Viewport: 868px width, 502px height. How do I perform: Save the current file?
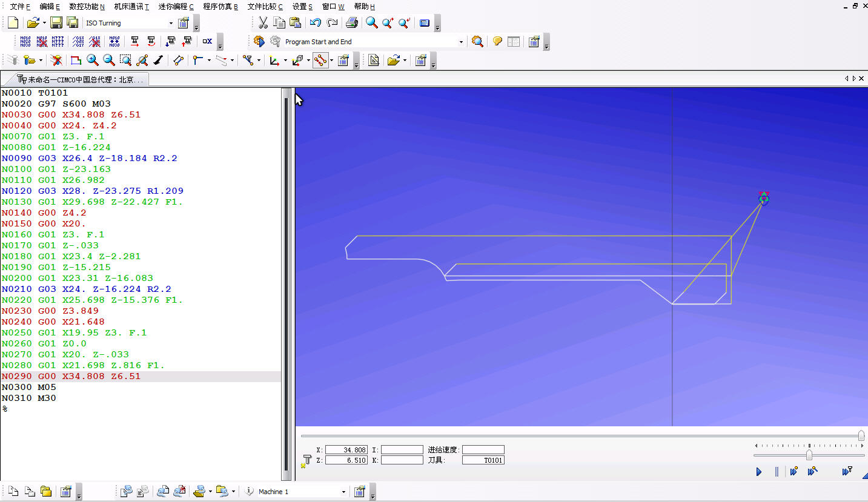click(56, 23)
